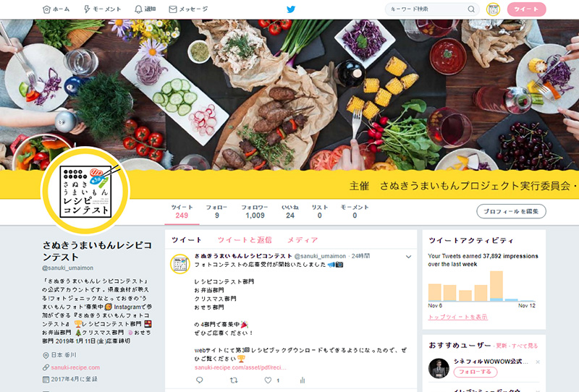Open Moments via the lightning icon
Image resolution: width=579 pixels, height=392 pixels.
87,9
